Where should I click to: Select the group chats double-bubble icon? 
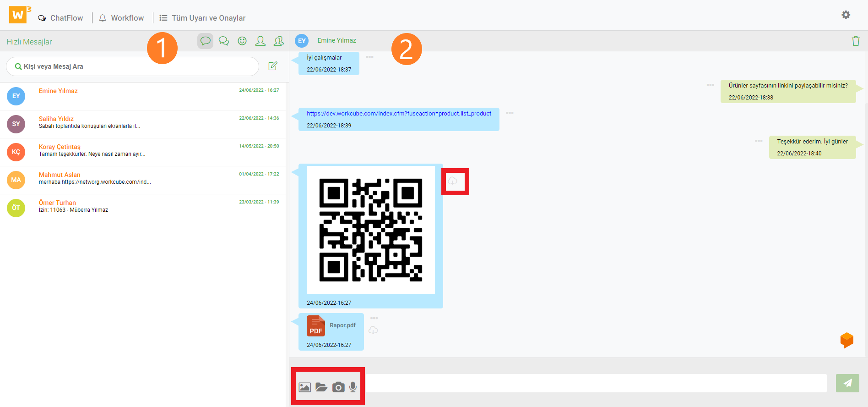click(224, 41)
